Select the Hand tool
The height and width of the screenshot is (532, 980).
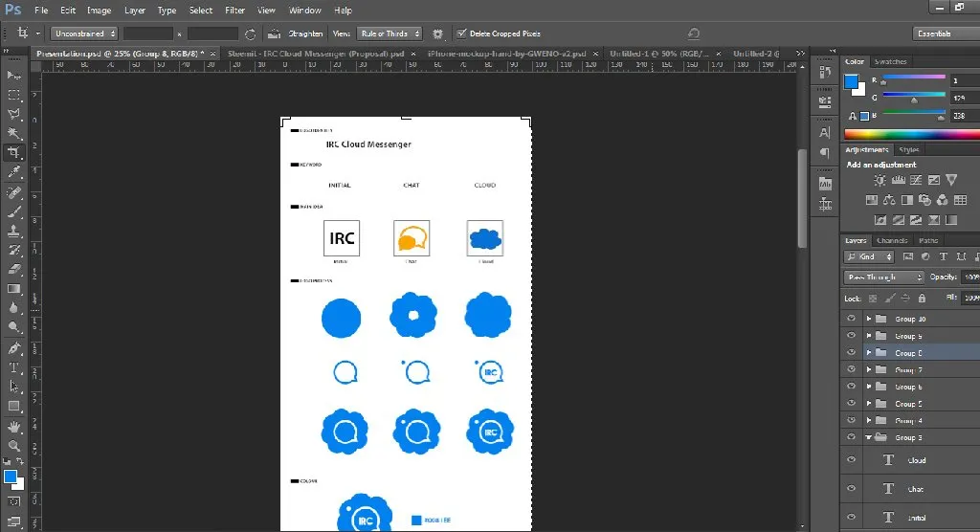point(13,427)
